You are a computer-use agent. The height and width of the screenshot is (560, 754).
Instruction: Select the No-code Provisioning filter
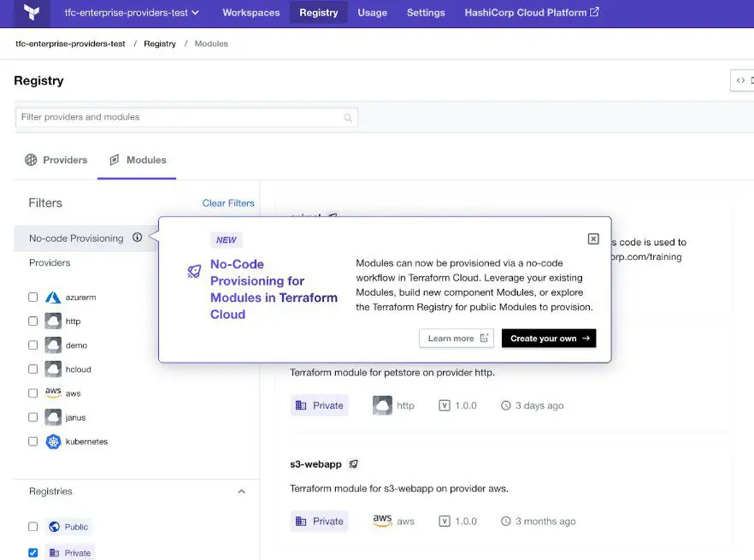click(85, 239)
